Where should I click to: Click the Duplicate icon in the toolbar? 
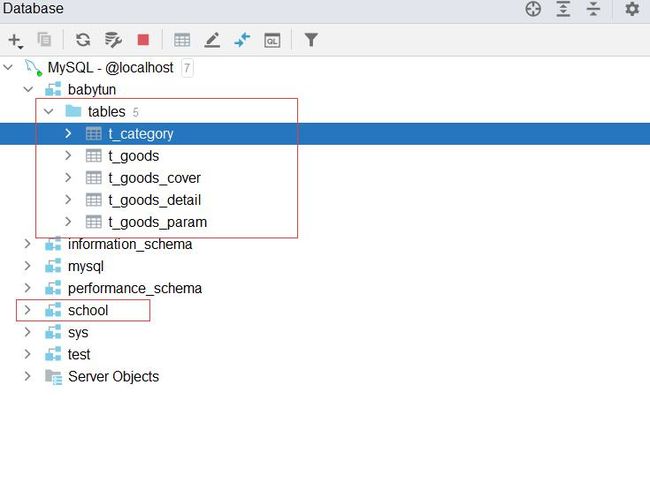(x=44, y=40)
